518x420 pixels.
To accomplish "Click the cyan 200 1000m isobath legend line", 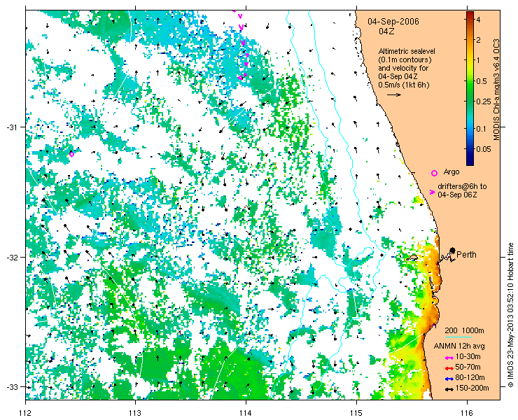I will (x=458, y=337).
